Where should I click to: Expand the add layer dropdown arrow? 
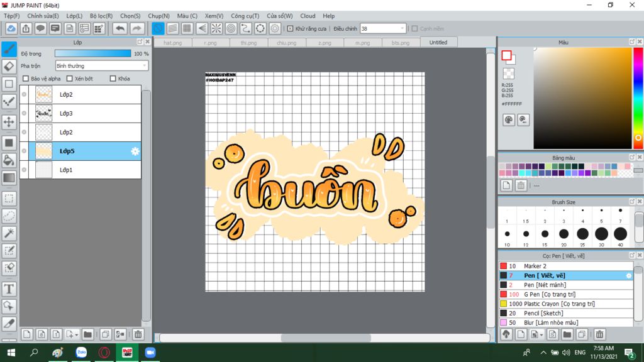pos(76,335)
